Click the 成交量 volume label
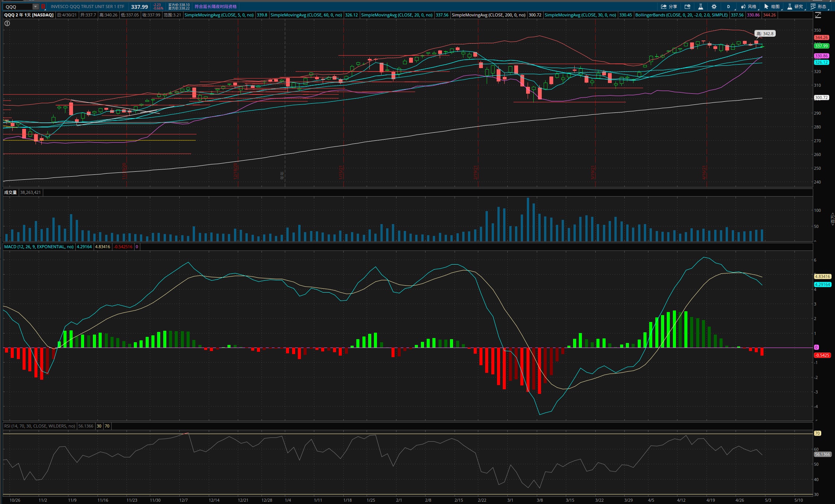Viewport: 835px width, 504px height. tap(10, 192)
